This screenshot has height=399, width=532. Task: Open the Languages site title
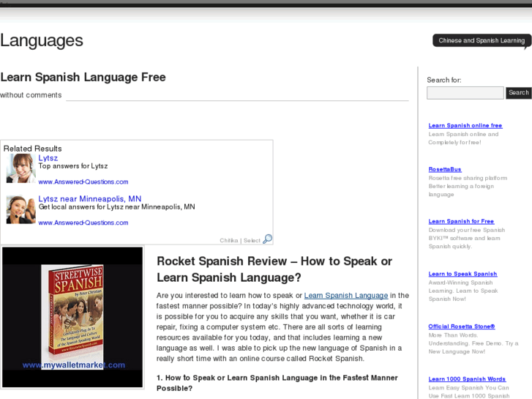tap(42, 41)
